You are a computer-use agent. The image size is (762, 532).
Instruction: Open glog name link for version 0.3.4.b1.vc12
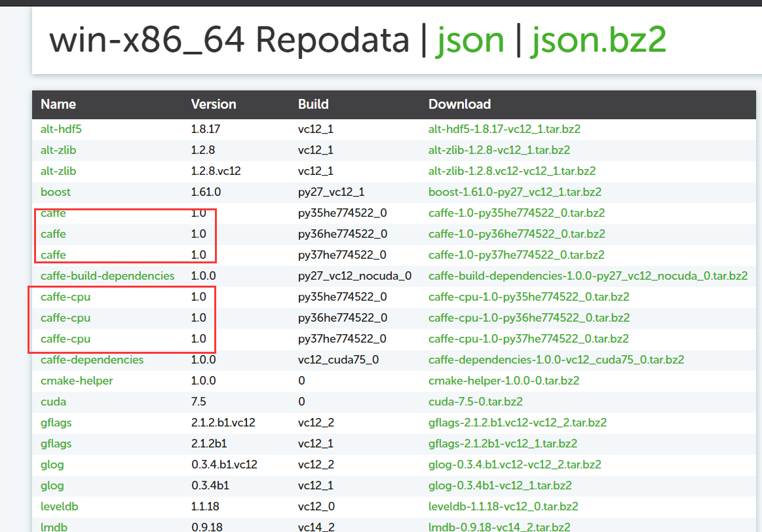tap(52, 465)
